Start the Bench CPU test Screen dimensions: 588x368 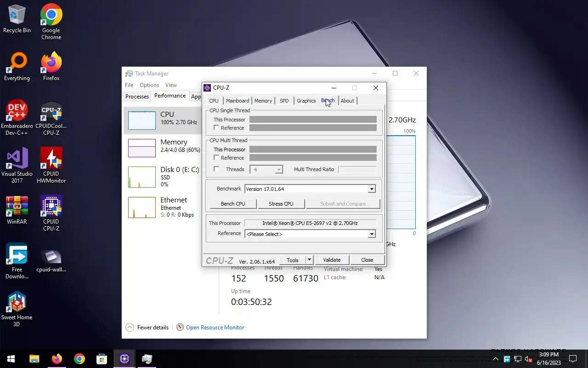[233, 204]
